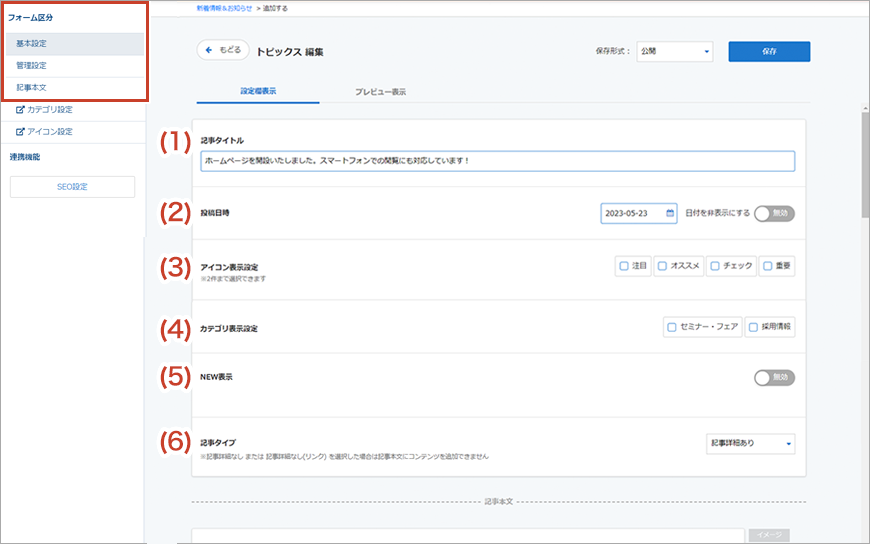The height and width of the screenshot is (544, 870).
Task: Select the 設定欄表示 tab
Action: click(x=258, y=92)
